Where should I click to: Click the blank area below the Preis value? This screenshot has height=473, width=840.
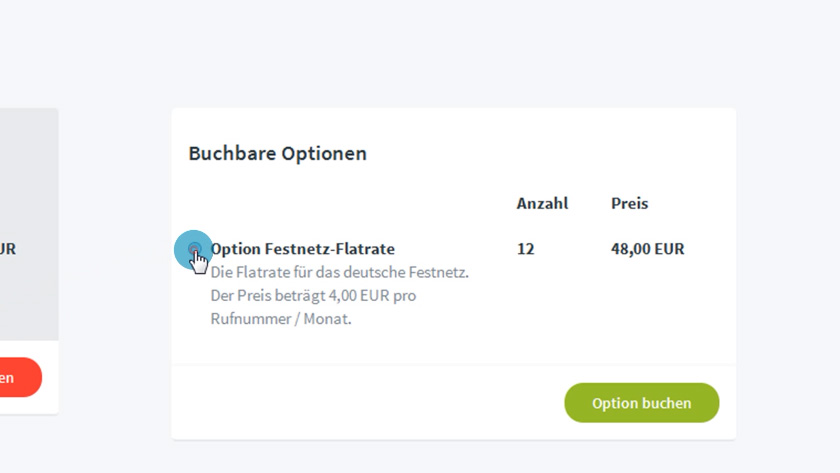(647, 305)
